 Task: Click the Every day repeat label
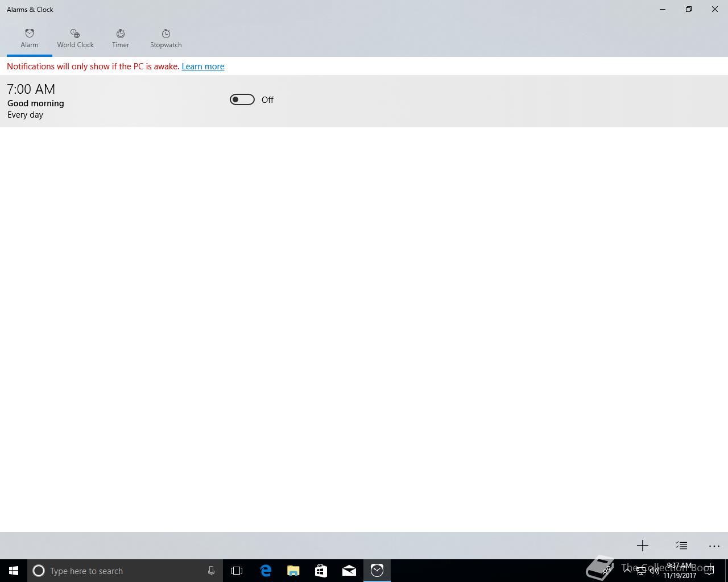(25, 115)
